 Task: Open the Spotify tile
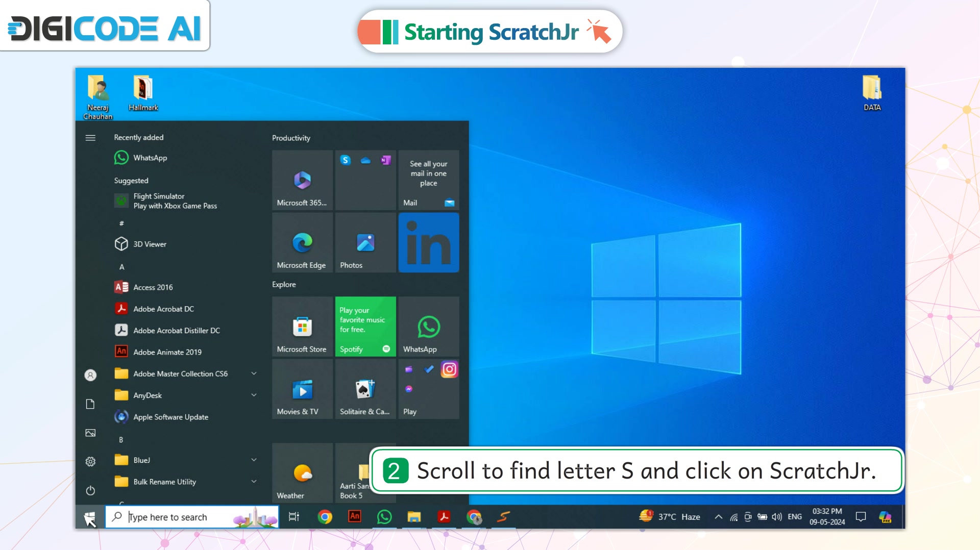click(x=365, y=327)
